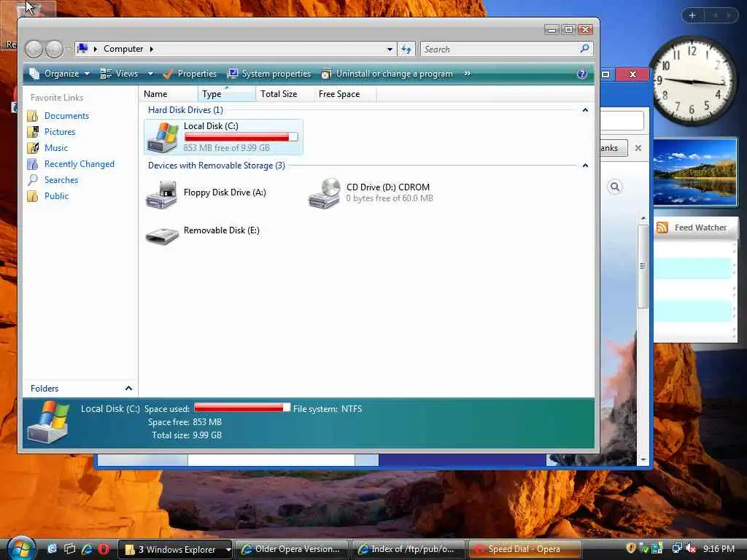Screen dimensions: 747x560
Task: Click the search magnifier icon in Explorer
Action: 584,49
